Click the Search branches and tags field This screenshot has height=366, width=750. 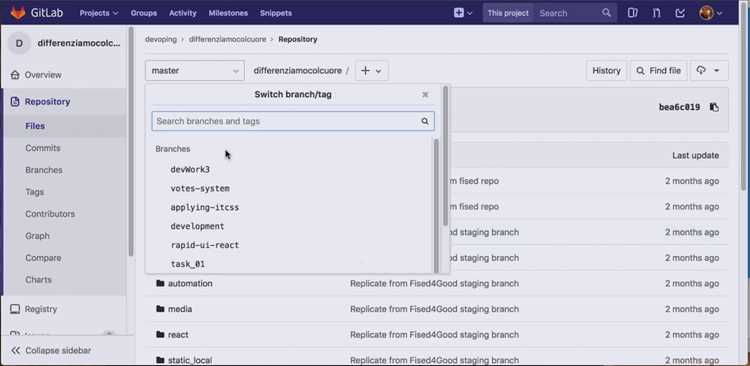click(293, 122)
